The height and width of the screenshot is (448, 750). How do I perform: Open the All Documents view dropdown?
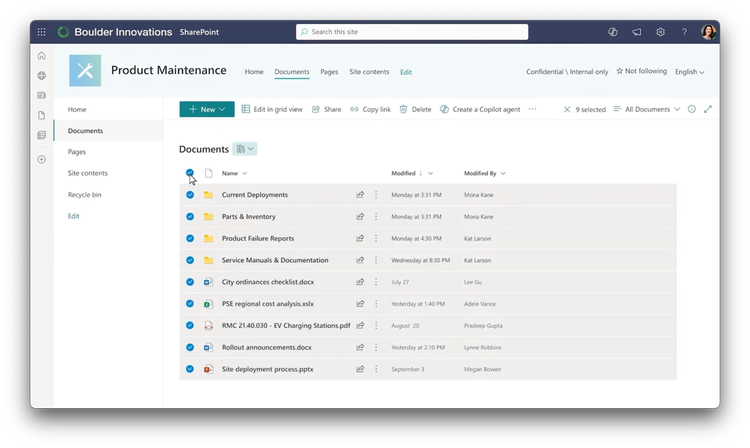point(647,109)
